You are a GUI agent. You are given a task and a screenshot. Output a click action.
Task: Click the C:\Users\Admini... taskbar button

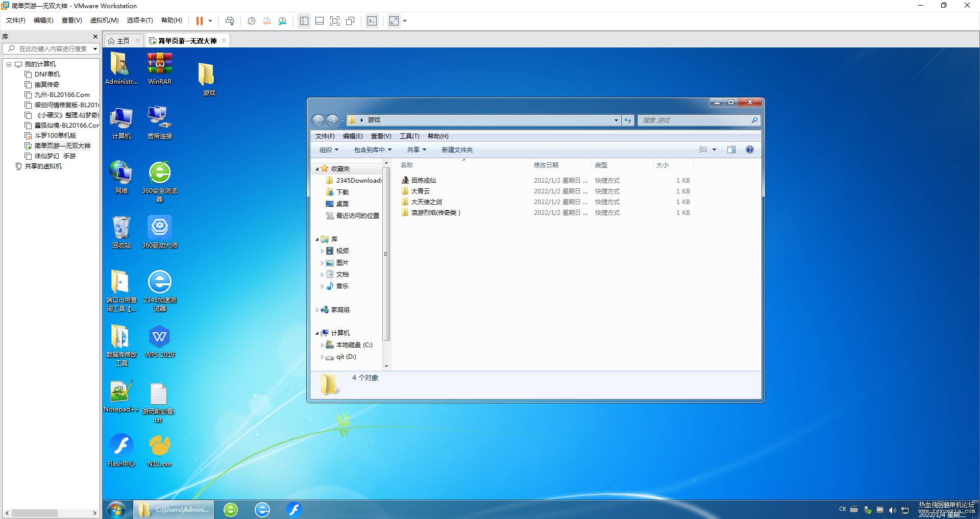(x=174, y=509)
